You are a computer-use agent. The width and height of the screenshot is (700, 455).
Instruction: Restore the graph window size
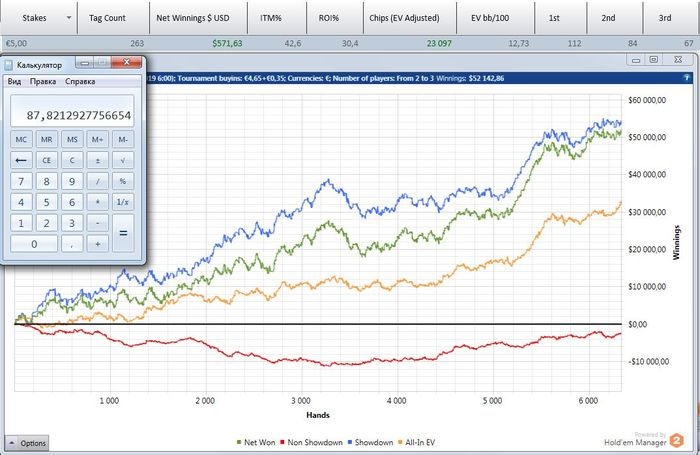click(x=654, y=60)
